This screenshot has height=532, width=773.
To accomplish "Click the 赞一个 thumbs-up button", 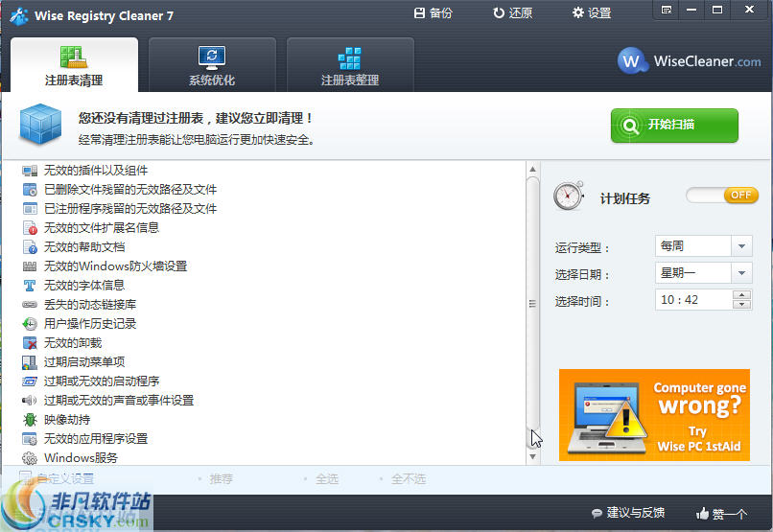I will pos(722,514).
